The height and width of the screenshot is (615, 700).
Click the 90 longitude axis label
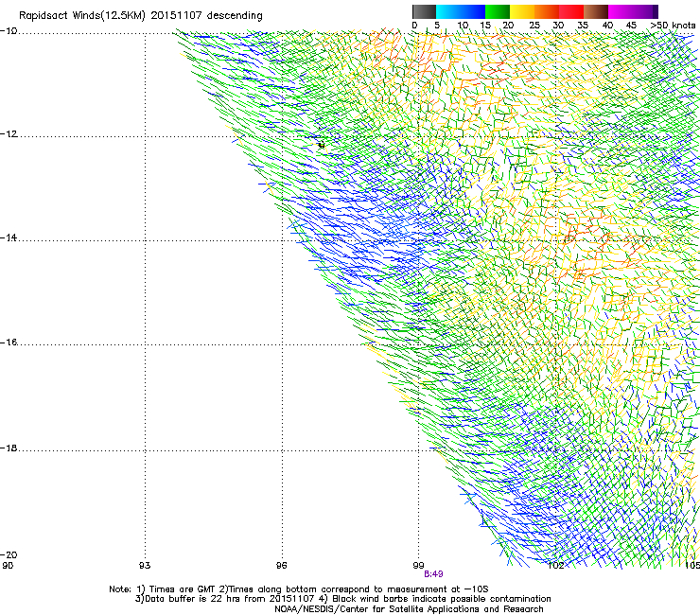pyautogui.click(x=8, y=566)
